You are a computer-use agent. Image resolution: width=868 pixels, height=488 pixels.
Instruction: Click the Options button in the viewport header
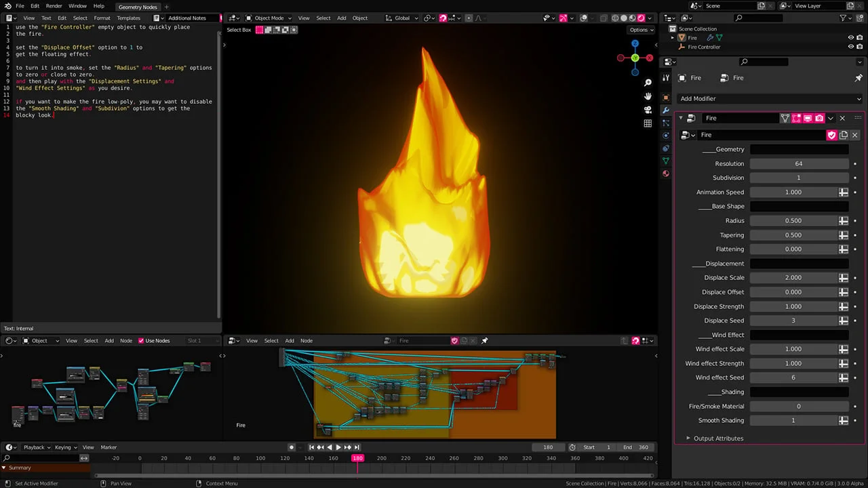(x=640, y=30)
